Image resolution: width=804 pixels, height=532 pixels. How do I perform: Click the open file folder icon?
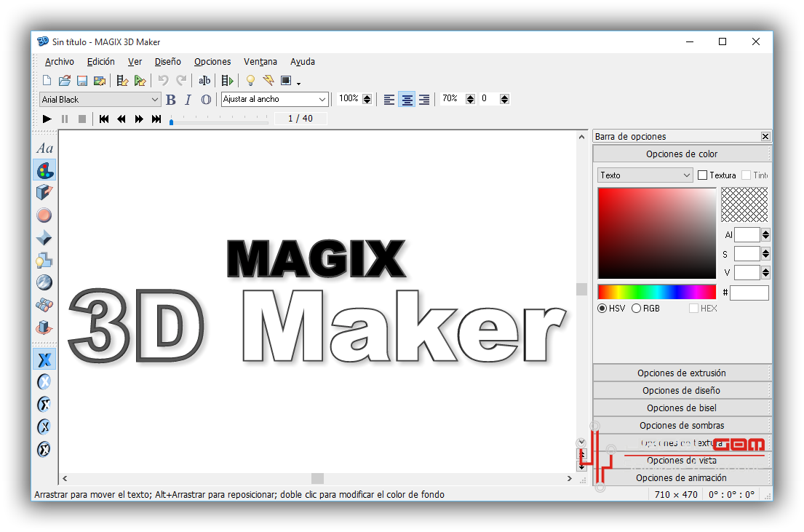(x=65, y=81)
